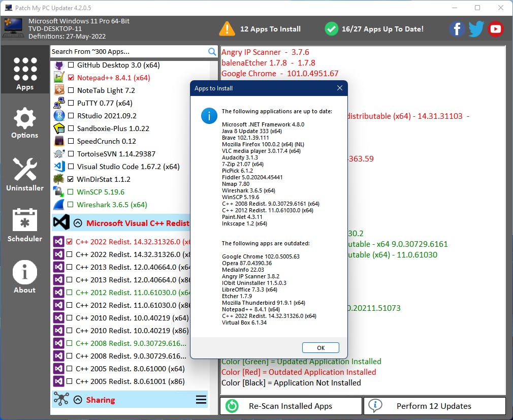Image resolution: width=513 pixels, height=420 pixels.
Task: Check the GitHub Desktop 3.0 checkbox
Action: 71,65
